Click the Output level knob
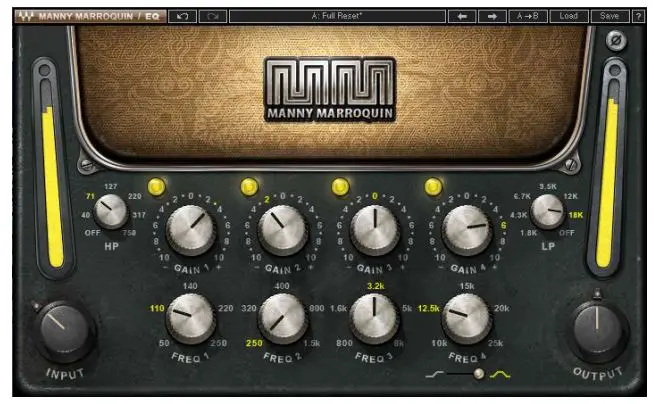654x404 pixels. point(597,330)
